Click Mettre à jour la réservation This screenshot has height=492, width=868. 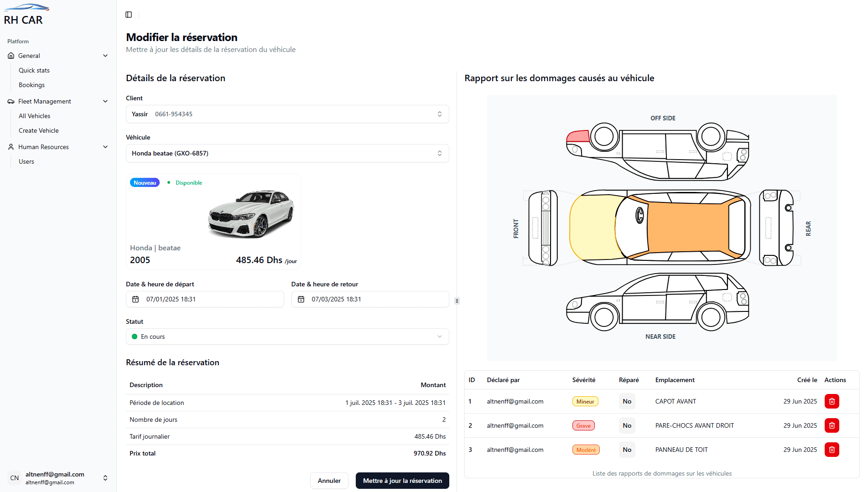(402, 481)
